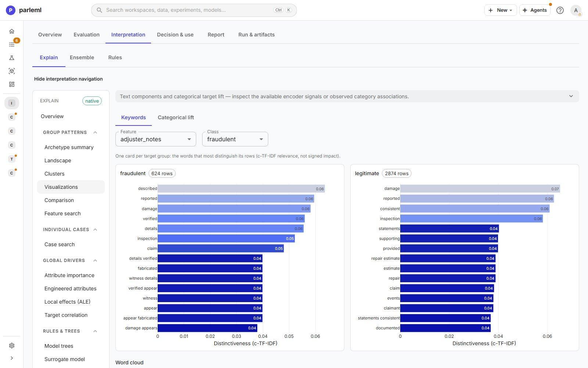
Task: Open the user avatar 'A' menu
Action: (576, 10)
